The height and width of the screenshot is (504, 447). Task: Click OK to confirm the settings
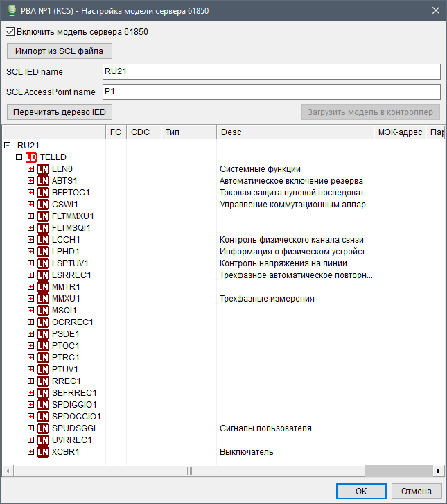coord(361,491)
